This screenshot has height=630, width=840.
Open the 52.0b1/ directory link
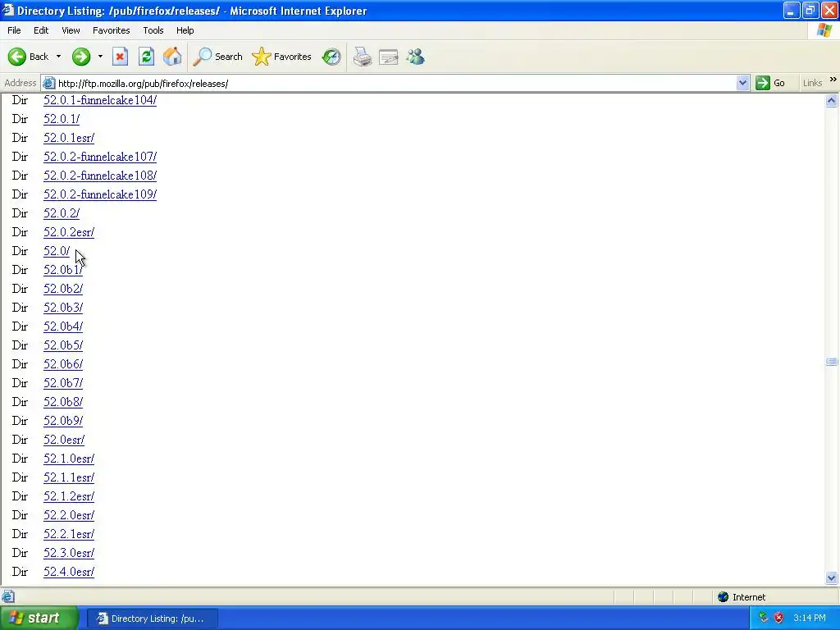(x=62, y=269)
